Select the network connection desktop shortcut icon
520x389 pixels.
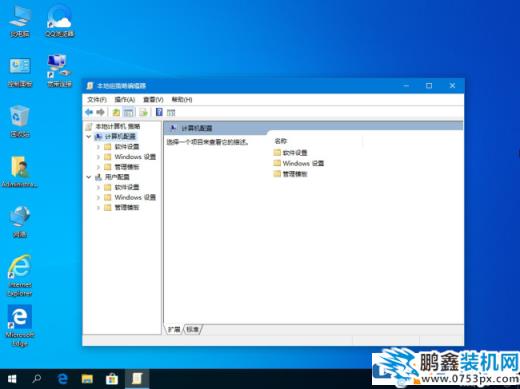pyautogui.click(x=59, y=71)
